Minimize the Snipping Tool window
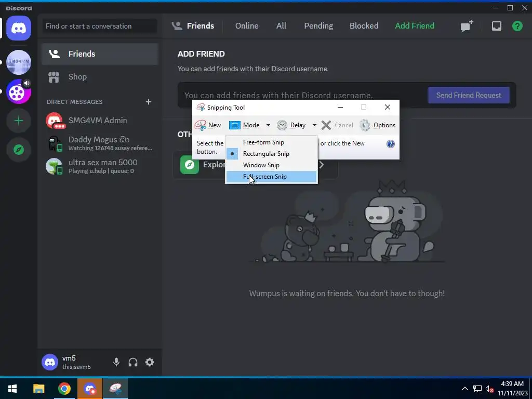The width and height of the screenshot is (532, 399). coord(340,107)
